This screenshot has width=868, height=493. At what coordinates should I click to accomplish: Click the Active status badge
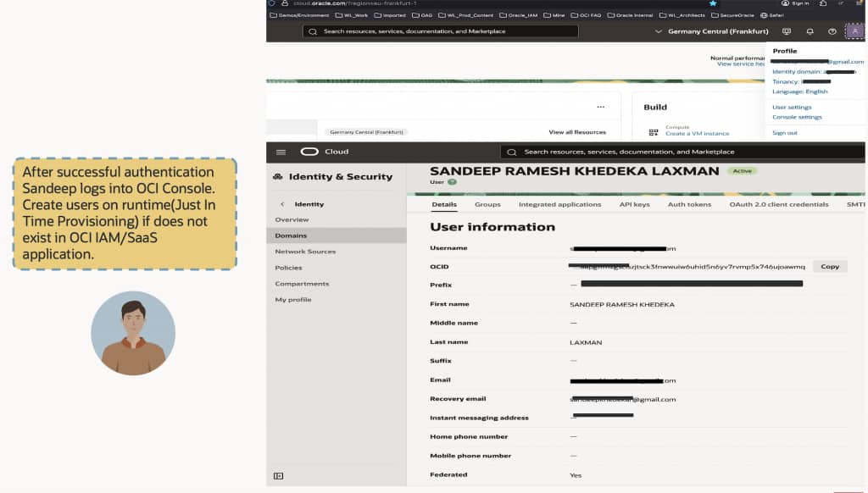click(x=742, y=171)
